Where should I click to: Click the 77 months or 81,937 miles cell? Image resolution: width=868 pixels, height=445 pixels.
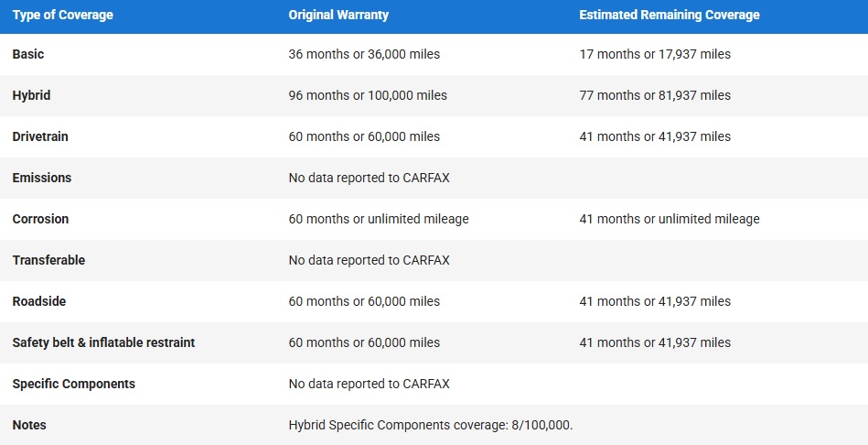point(655,95)
